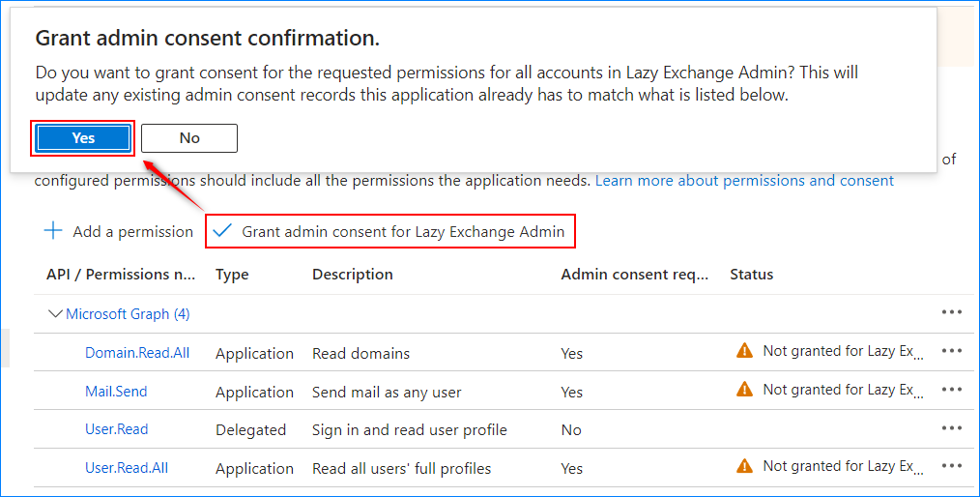Click warning icon in Domain.Read.All status
Screen dimensions: 980x497
tap(744, 351)
